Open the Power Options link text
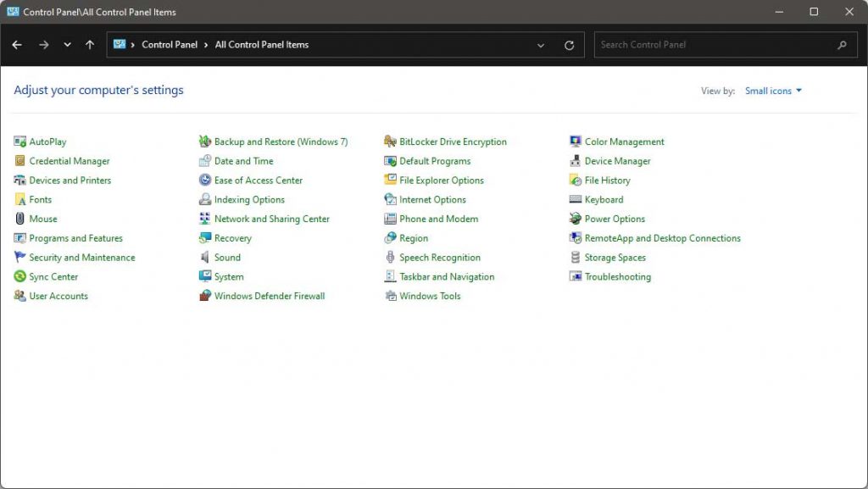This screenshot has width=868, height=489. coord(615,219)
